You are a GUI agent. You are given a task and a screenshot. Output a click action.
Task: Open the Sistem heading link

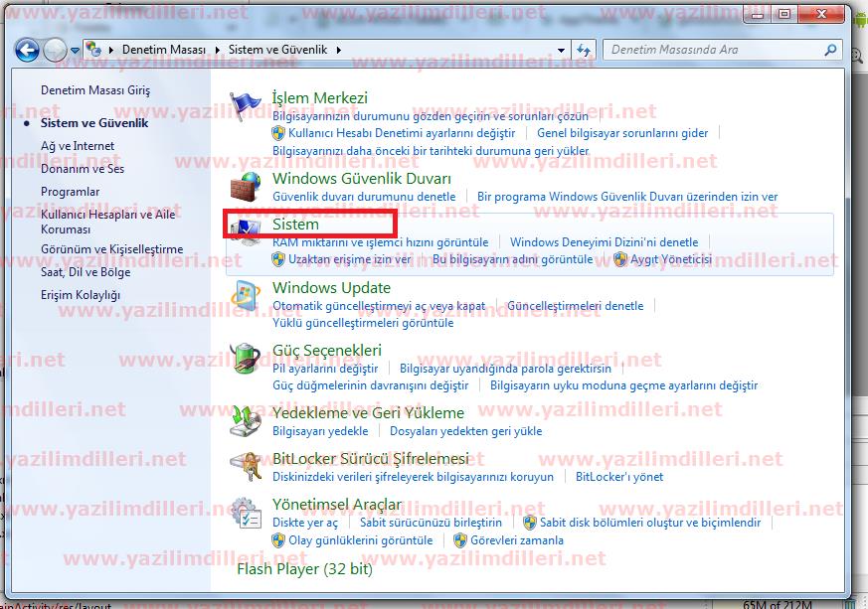295,224
